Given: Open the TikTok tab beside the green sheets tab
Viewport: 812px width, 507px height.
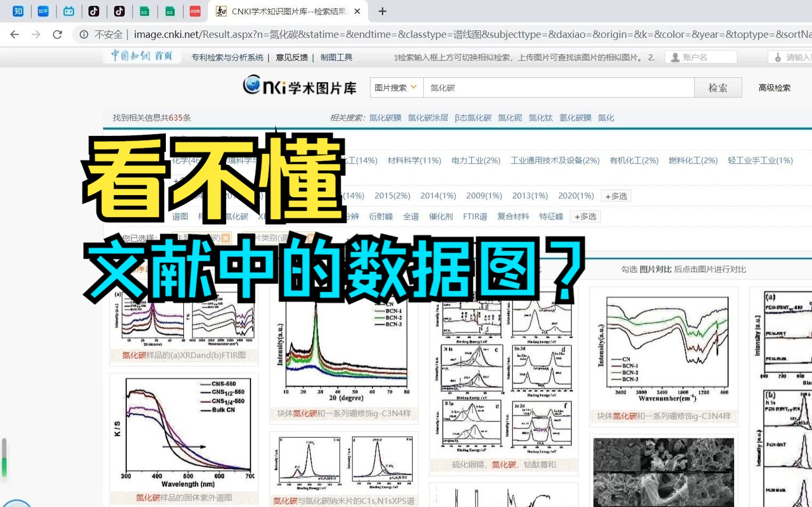Looking at the screenshot, I should tap(119, 11).
